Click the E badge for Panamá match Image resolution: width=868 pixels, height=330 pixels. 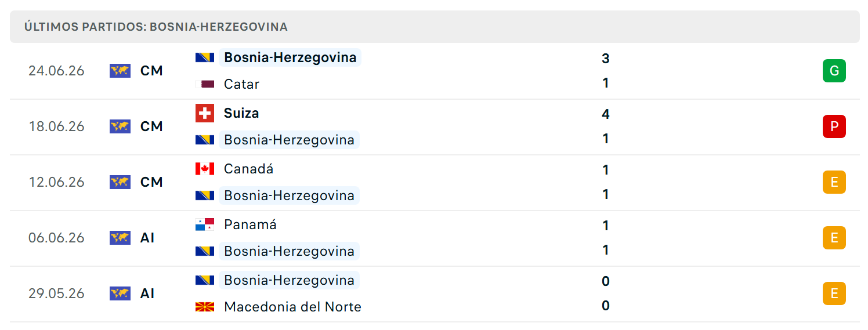(834, 238)
